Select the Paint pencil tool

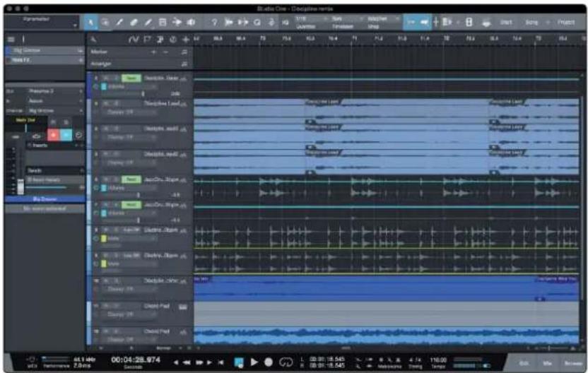[x=148, y=23]
